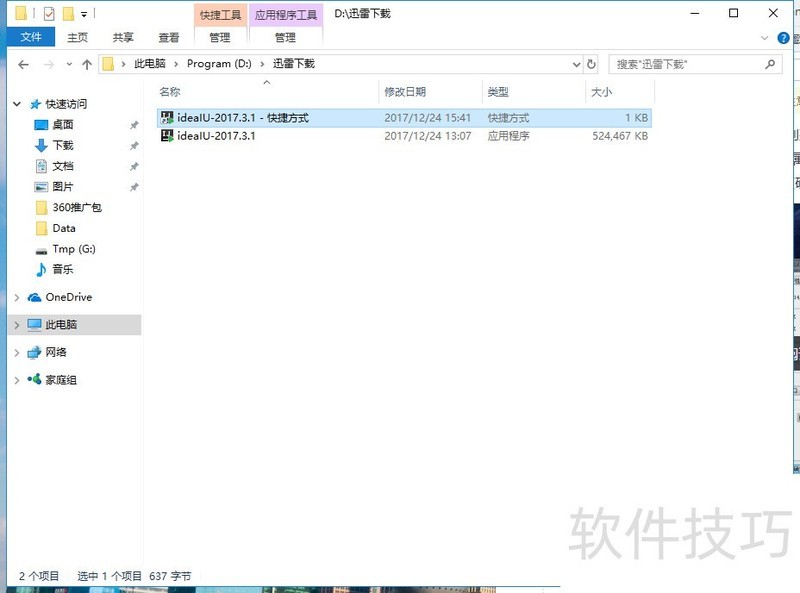This screenshot has height=593, width=800.
Task: Open 图片 in quick access
Action: [63, 187]
